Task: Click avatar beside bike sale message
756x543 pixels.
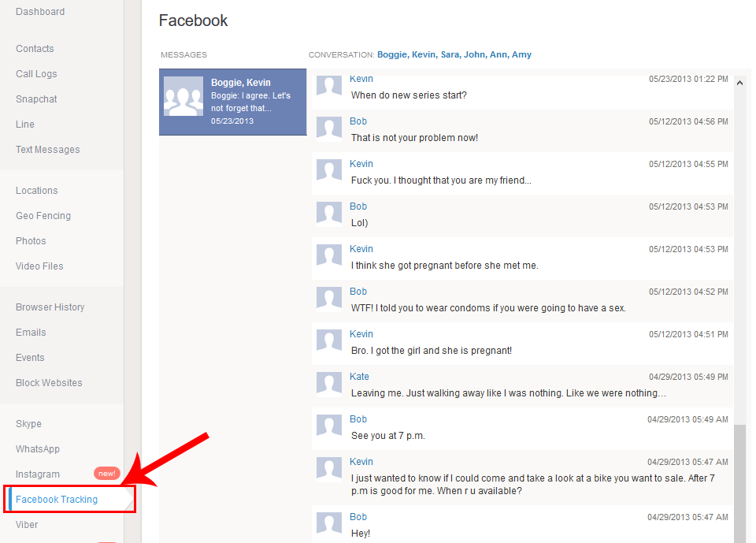Action: coord(329,469)
